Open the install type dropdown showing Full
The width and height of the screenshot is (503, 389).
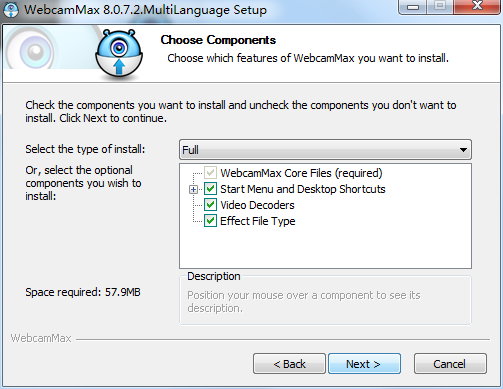click(x=325, y=150)
